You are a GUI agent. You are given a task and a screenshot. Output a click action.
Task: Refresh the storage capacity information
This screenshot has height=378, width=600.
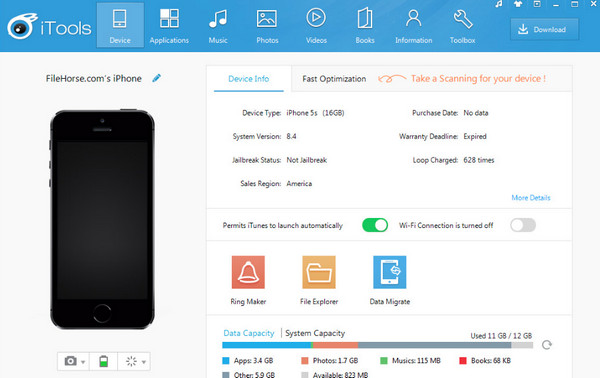pos(546,345)
